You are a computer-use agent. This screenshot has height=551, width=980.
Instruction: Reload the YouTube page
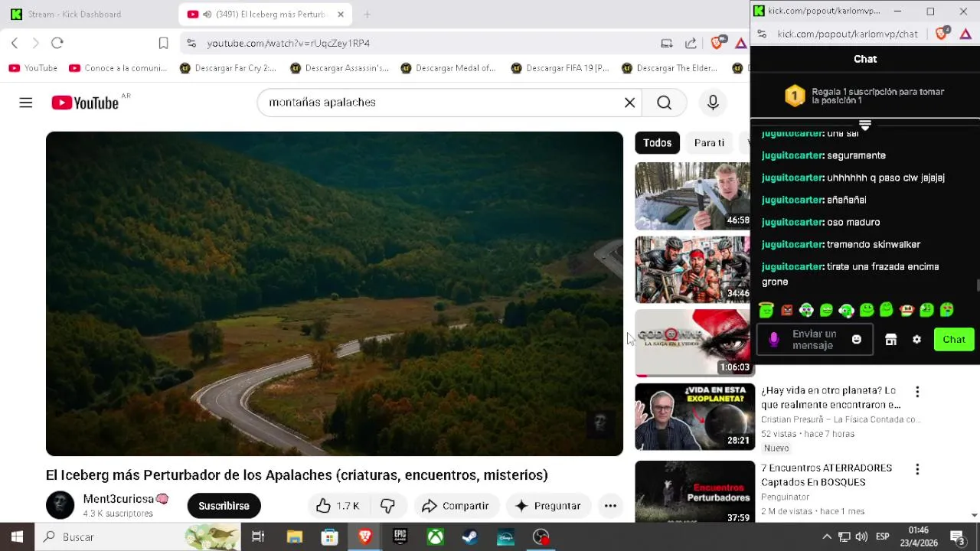click(57, 43)
